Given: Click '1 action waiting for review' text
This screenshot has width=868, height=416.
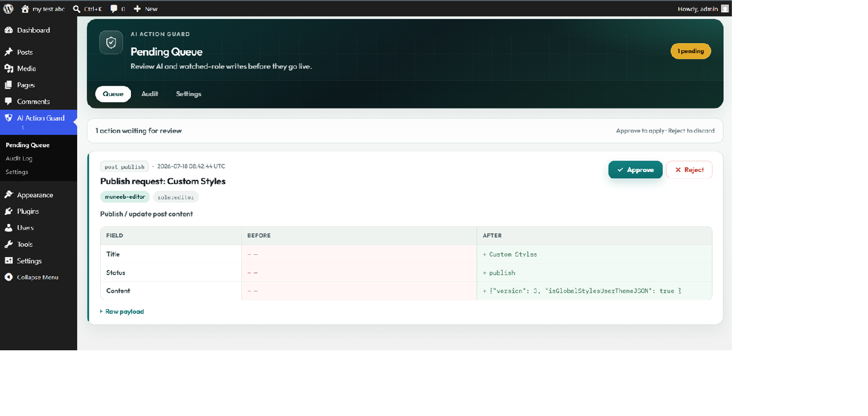Looking at the screenshot, I should (138, 131).
